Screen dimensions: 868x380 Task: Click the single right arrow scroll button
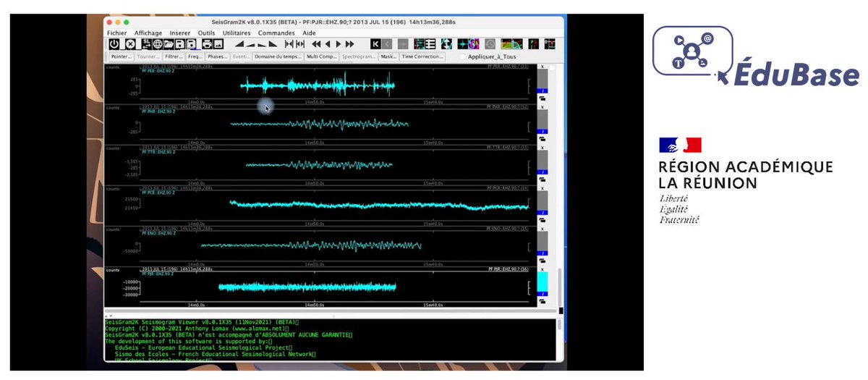tap(339, 44)
